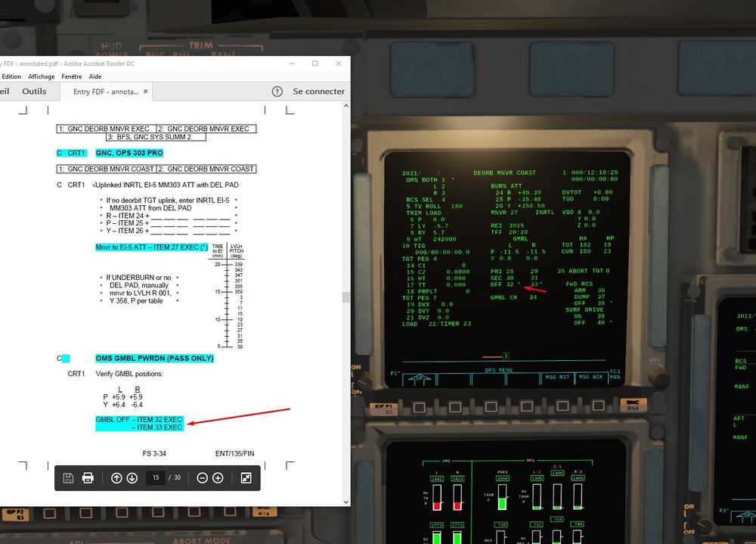Open the Acrobat help question mark icon
The width and height of the screenshot is (756, 544).
click(x=277, y=92)
